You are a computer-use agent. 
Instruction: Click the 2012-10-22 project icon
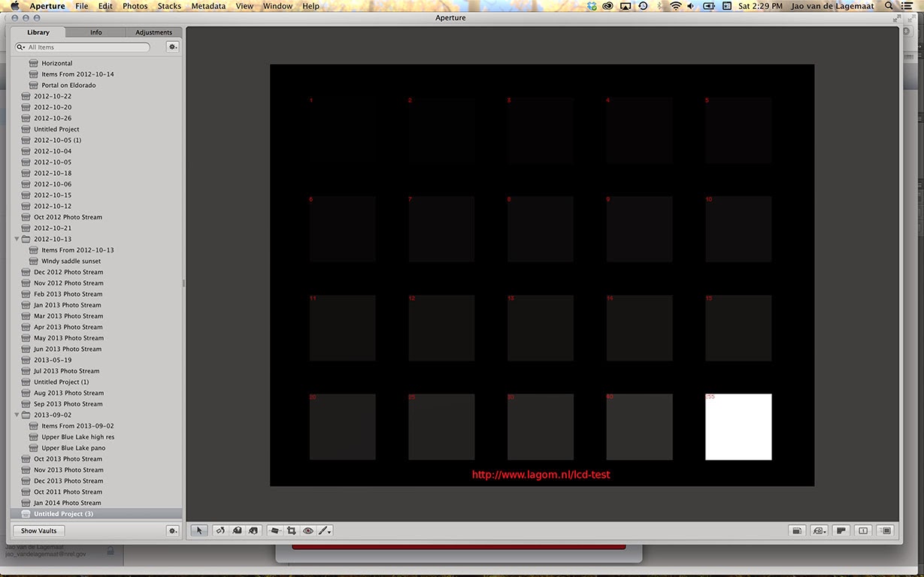pos(26,96)
